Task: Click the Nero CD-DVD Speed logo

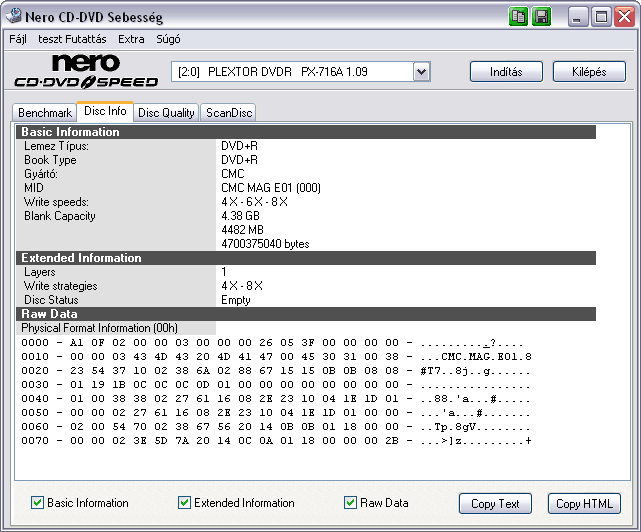Action: tap(86, 72)
